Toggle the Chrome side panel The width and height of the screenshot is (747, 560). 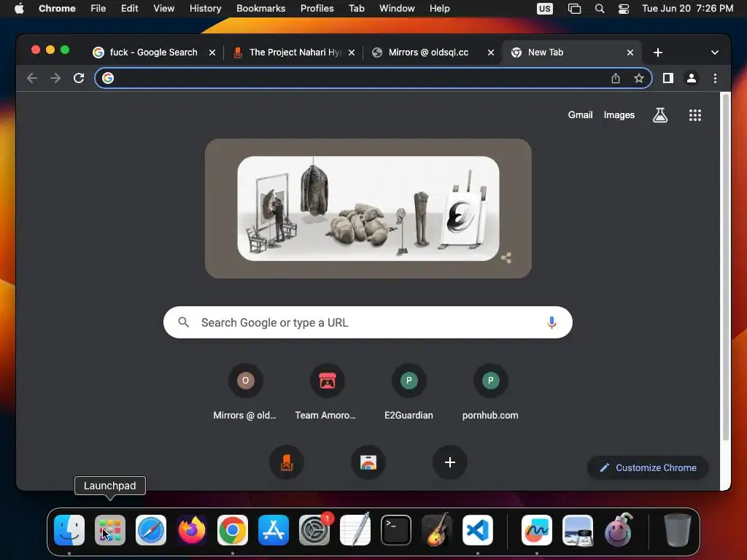coord(668,78)
